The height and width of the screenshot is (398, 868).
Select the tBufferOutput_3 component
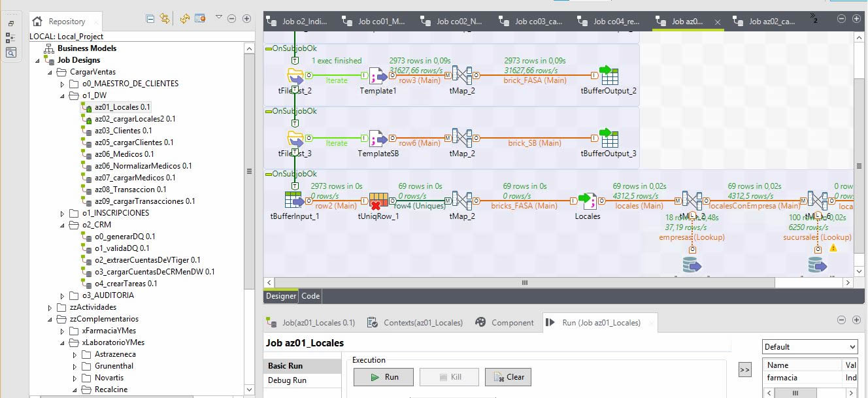[x=609, y=139]
